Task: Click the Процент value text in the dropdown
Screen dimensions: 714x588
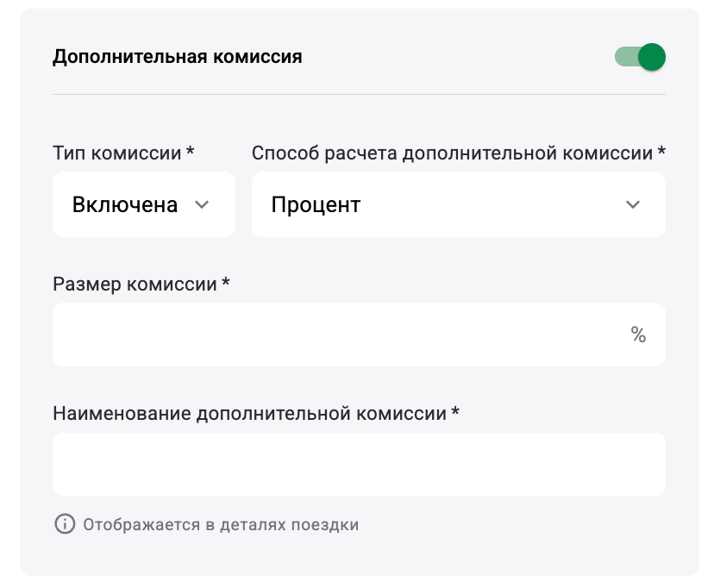Action: [316, 204]
